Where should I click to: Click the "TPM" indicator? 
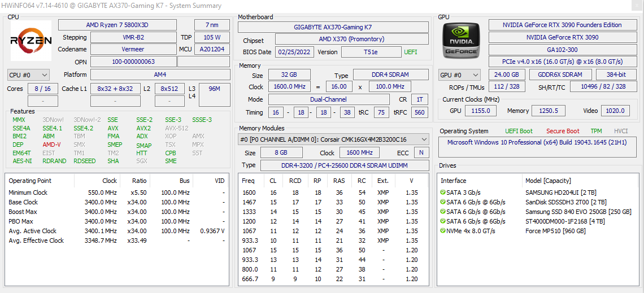597,131
